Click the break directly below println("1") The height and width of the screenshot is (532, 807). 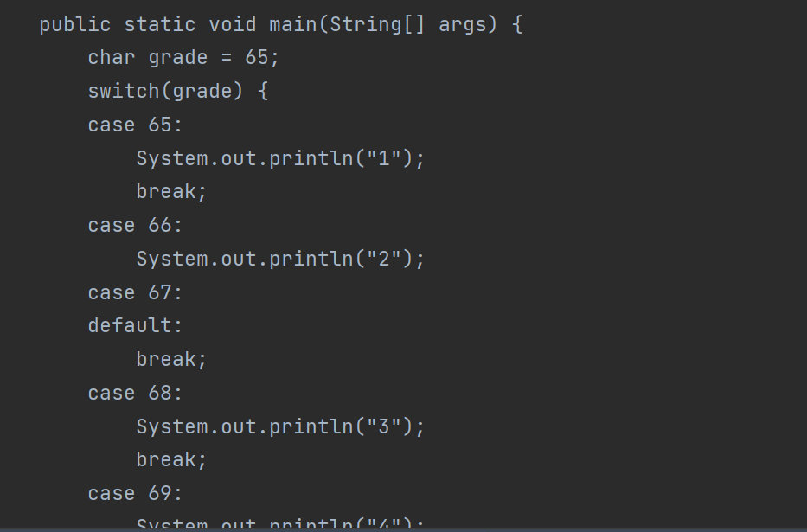171,191
